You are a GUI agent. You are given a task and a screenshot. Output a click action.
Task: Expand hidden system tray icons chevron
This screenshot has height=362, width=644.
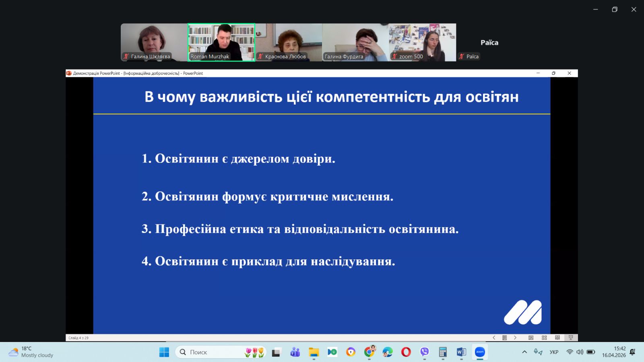click(x=524, y=352)
